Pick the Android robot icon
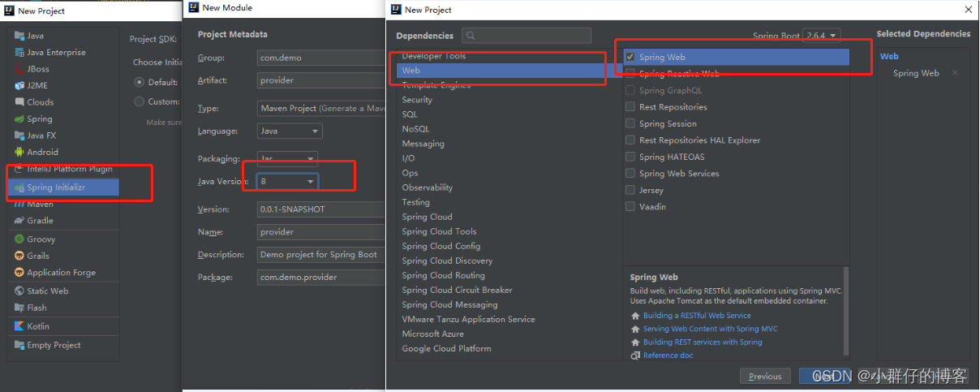The image size is (980, 392). [x=19, y=152]
